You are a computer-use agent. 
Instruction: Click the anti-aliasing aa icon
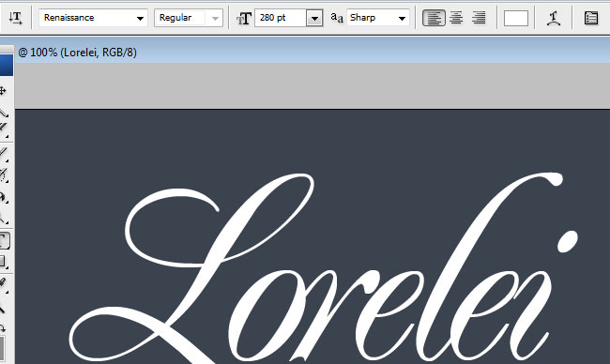click(337, 18)
